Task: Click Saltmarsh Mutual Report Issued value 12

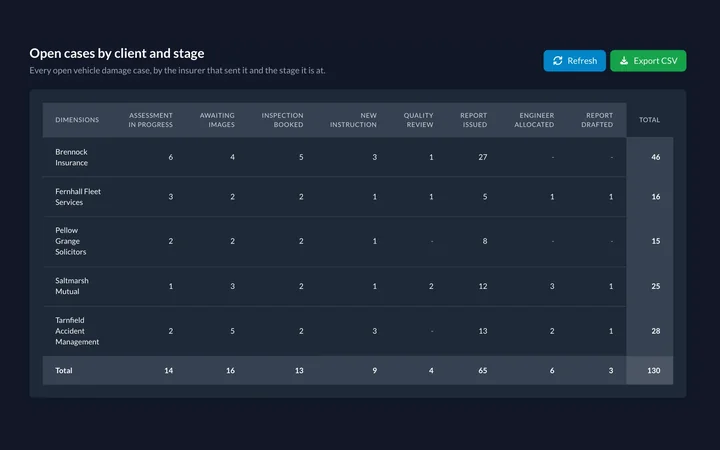Action: point(483,286)
